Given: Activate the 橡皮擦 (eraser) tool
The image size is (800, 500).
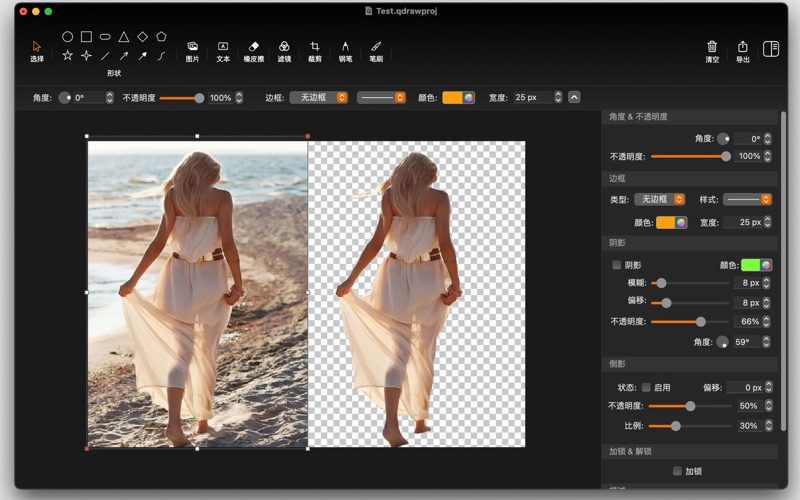Looking at the screenshot, I should pos(253,47).
